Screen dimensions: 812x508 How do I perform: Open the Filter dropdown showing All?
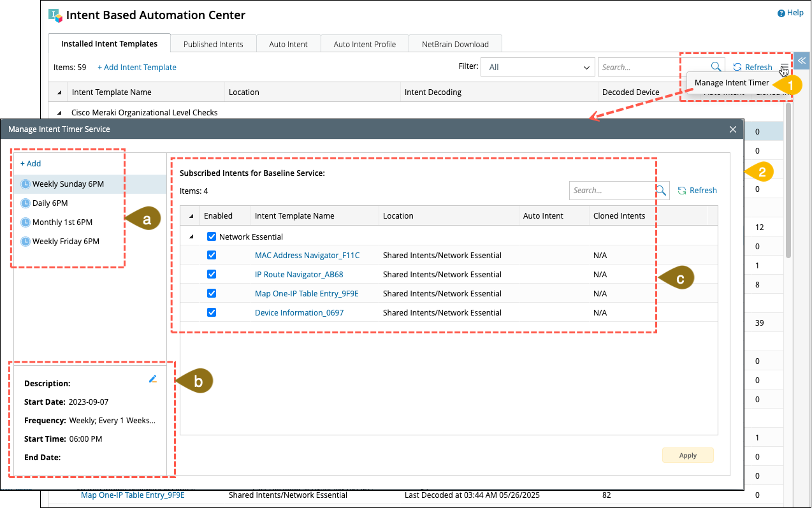click(538, 67)
